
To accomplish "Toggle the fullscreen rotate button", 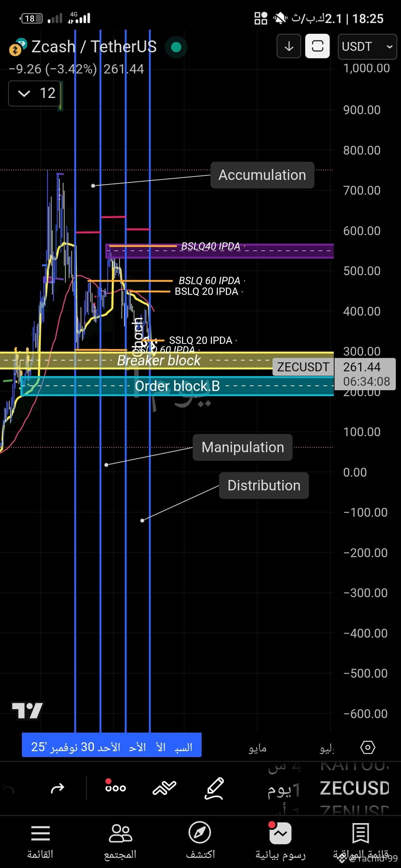I will click(x=317, y=46).
